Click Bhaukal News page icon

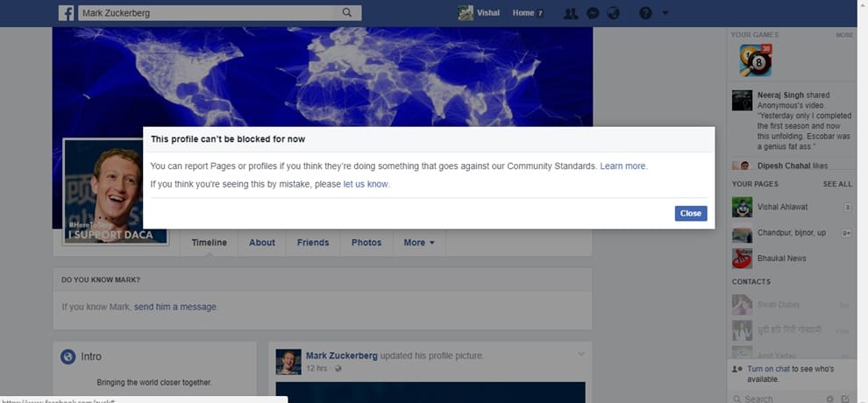[x=742, y=258]
